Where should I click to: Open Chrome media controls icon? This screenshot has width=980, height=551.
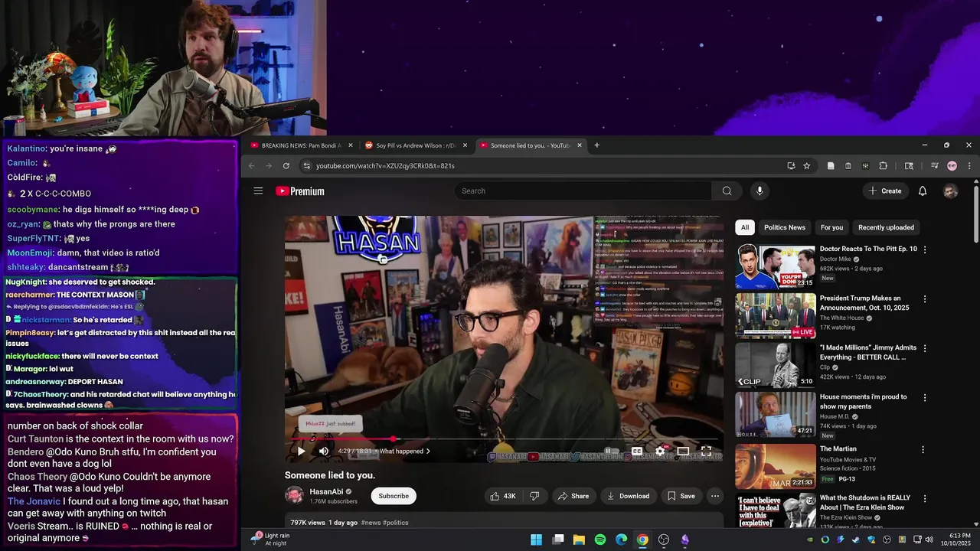[934, 166]
